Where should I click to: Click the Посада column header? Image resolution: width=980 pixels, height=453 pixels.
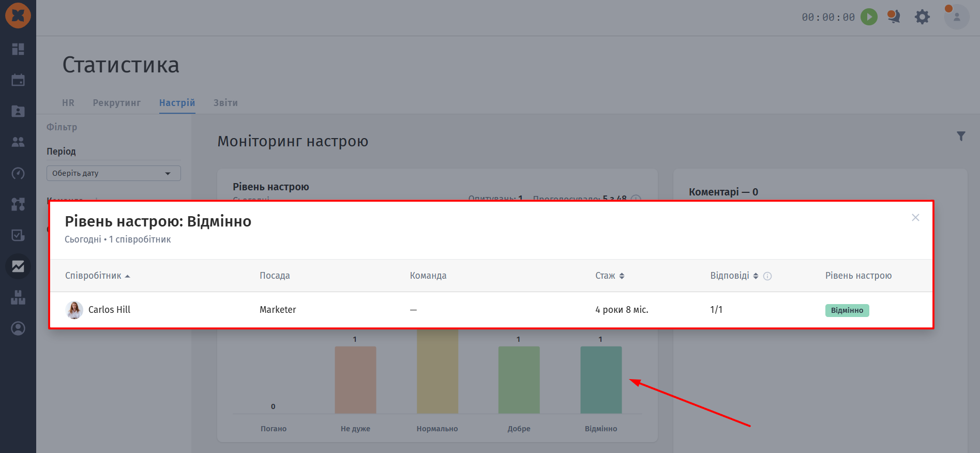[x=275, y=276]
